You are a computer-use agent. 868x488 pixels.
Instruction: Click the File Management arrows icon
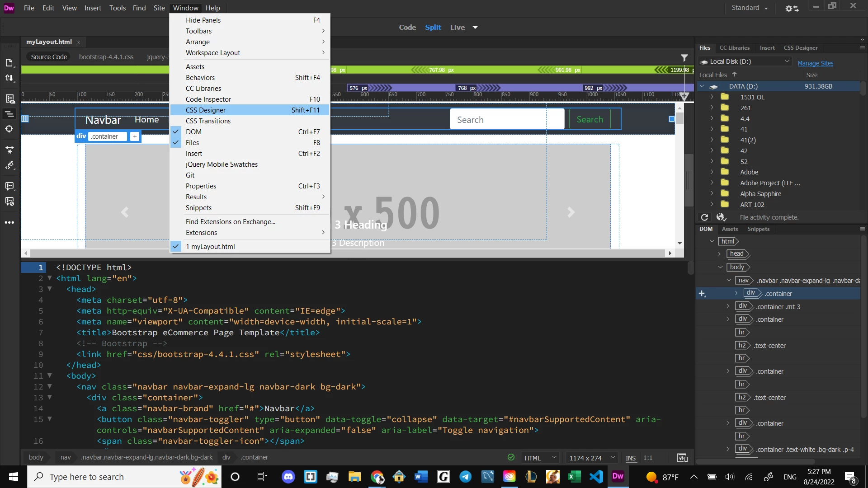[9, 78]
